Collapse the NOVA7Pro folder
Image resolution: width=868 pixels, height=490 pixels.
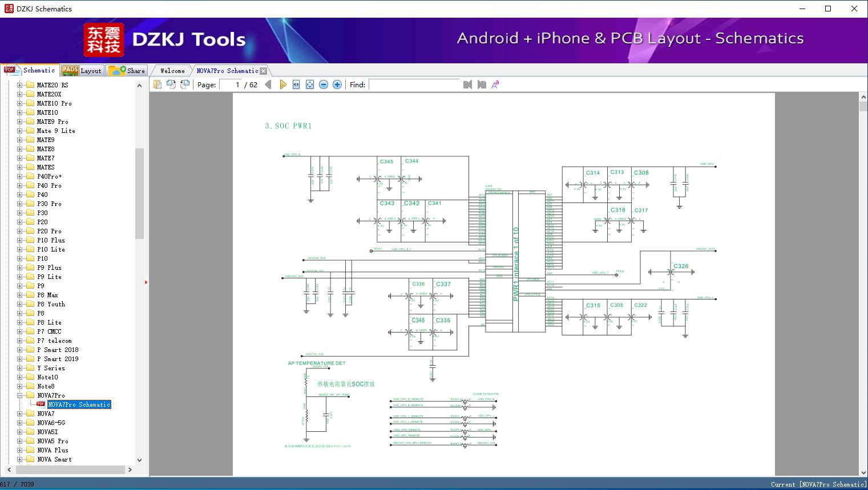[19, 395]
